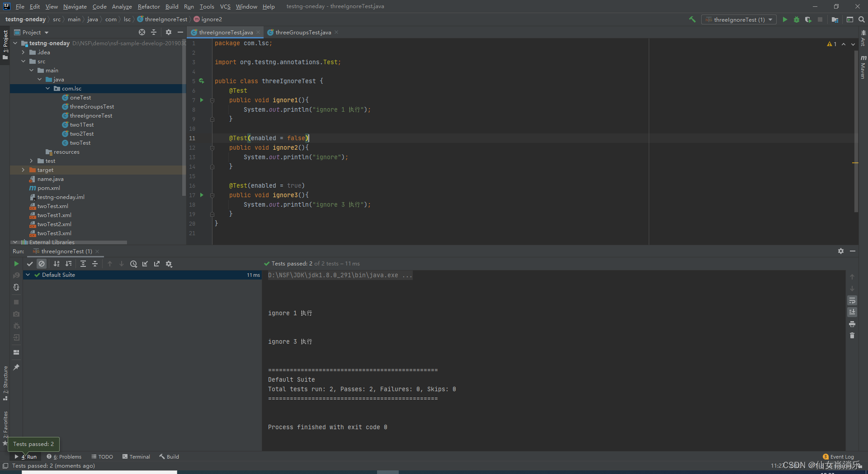Expand the .idea folder
The height and width of the screenshot is (474, 868).
pos(23,52)
